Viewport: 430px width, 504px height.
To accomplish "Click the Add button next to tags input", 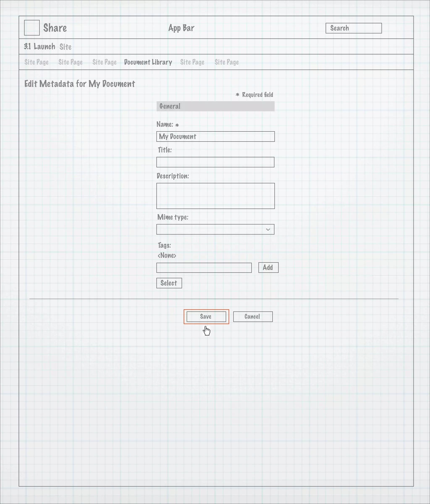I will [x=268, y=268].
